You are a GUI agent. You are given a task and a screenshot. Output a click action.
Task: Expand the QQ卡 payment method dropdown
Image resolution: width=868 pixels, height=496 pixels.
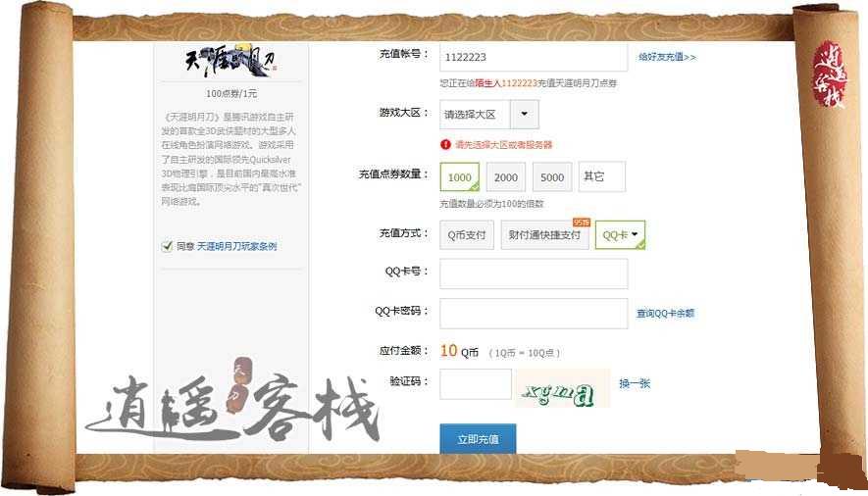click(x=621, y=234)
